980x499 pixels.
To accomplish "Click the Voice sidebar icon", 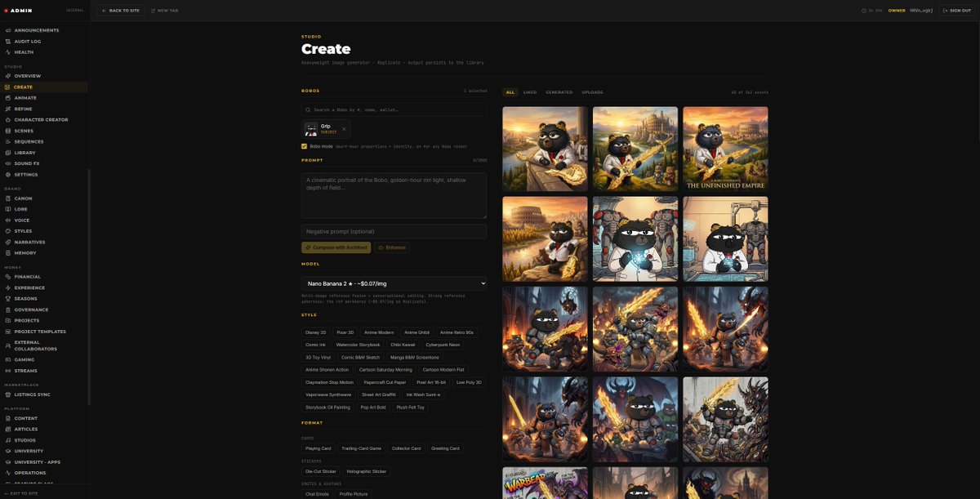I will click(x=7, y=221).
